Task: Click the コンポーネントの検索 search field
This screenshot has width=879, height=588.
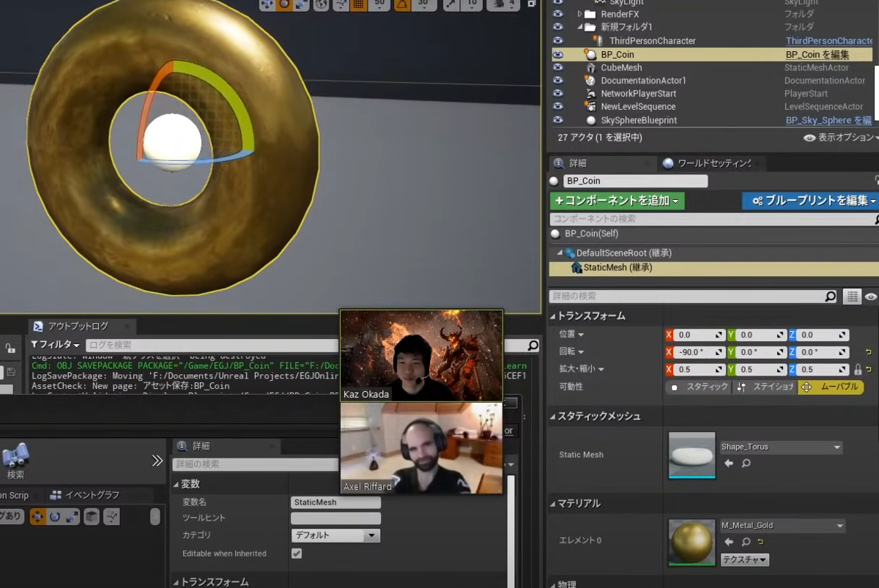Action: (714, 219)
